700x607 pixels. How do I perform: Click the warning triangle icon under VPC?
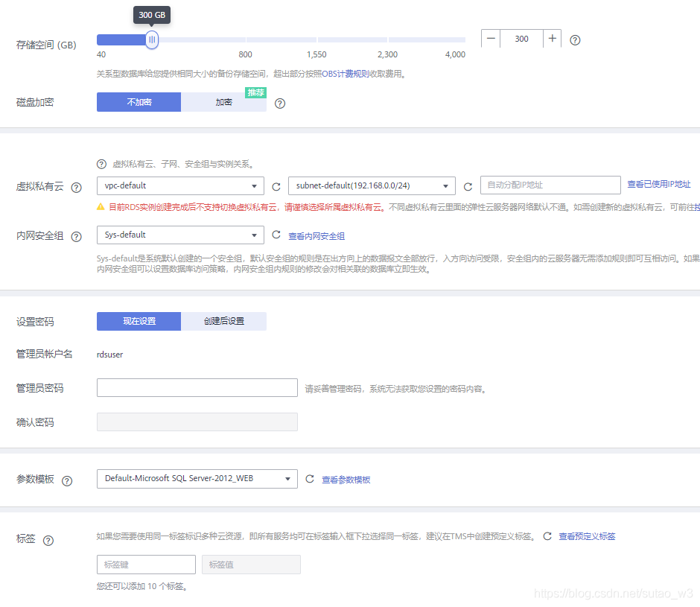click(x=101, y=207)
